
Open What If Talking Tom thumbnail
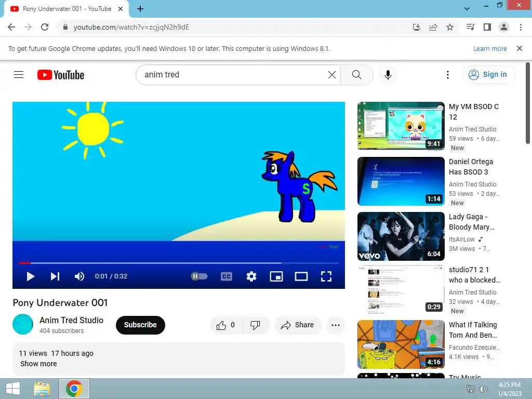pyautogui.click(x=401, y=344)
